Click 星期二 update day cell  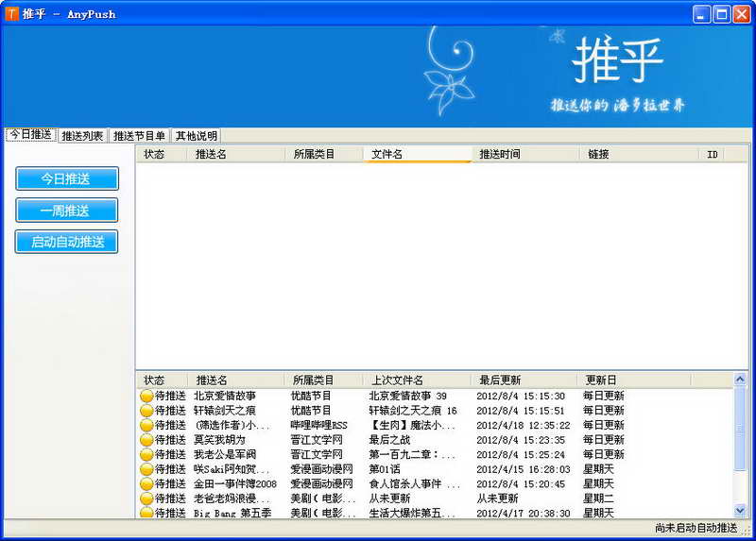click(598, 499)
